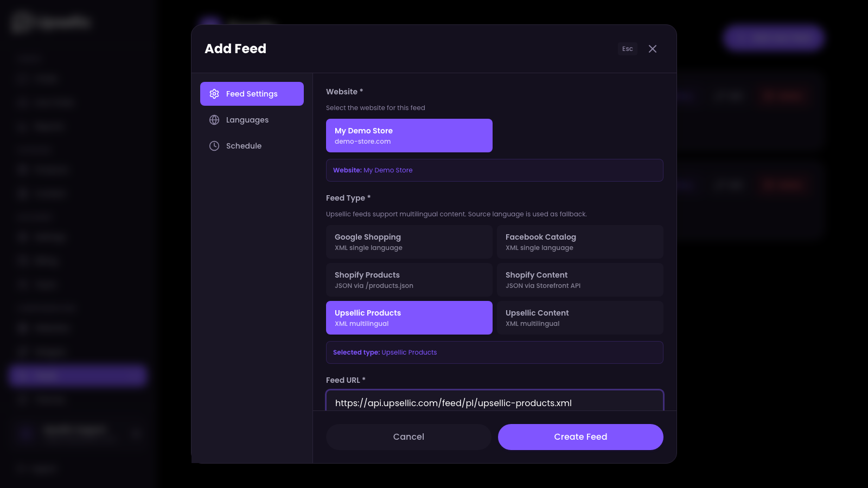Click the Feed Settings gear icon
Screen dimensions: 868x488
tap(214, 93)
